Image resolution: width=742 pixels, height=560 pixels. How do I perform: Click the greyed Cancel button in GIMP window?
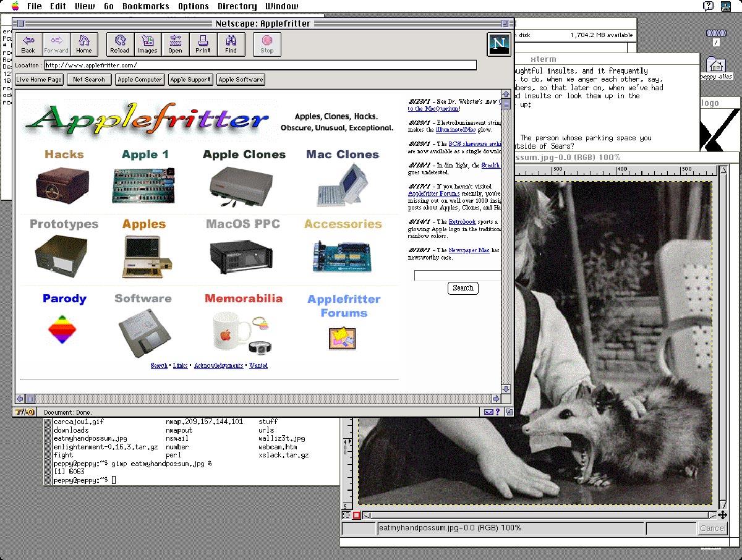712,528
